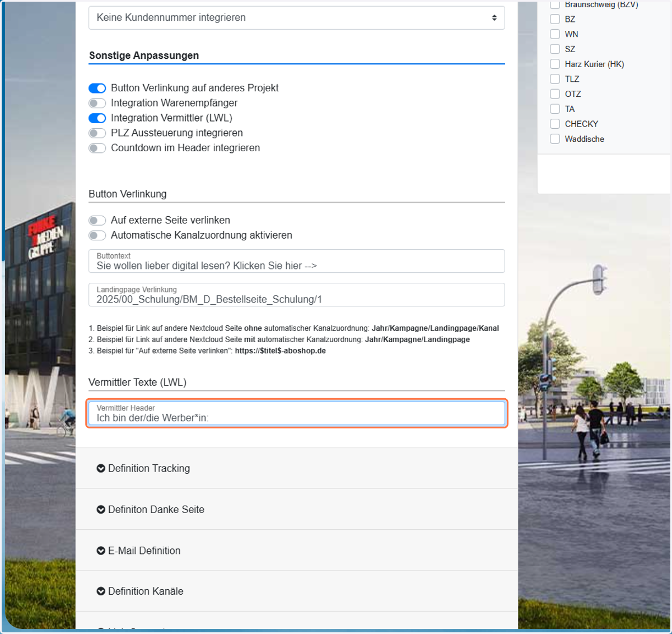Viewport: 672px width, 634px height.
Task: Click chevron icon beside Definition Kanäle
Action: [x=101, y=591]
